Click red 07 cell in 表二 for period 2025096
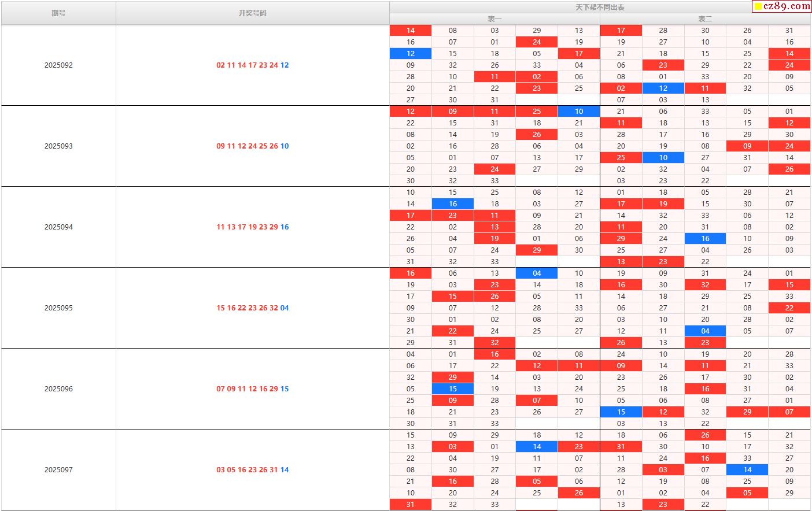Screen dimensions: 812x511 [789, 412]
